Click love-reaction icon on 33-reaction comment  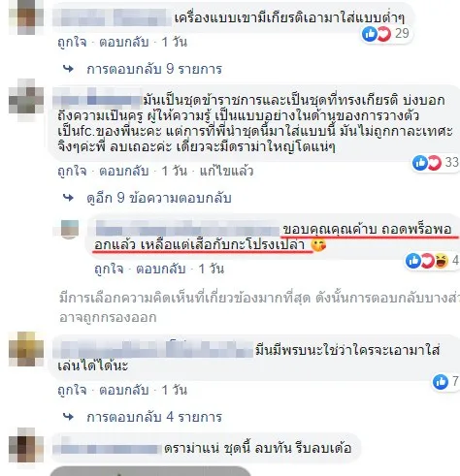(x=435, y=163)
